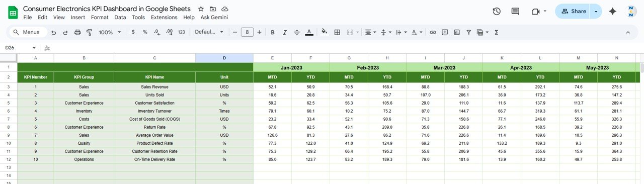This screenshot has width=644, height=184.
Task: Open the Tools menu
Action: pyautogui.click(x=138, y=17)
